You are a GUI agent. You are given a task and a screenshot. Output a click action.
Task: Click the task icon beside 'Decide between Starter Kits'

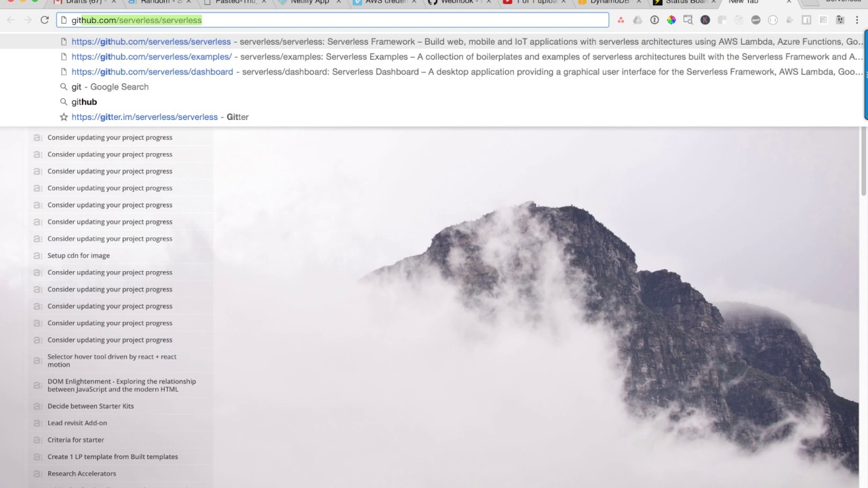[x=37, y=406]
